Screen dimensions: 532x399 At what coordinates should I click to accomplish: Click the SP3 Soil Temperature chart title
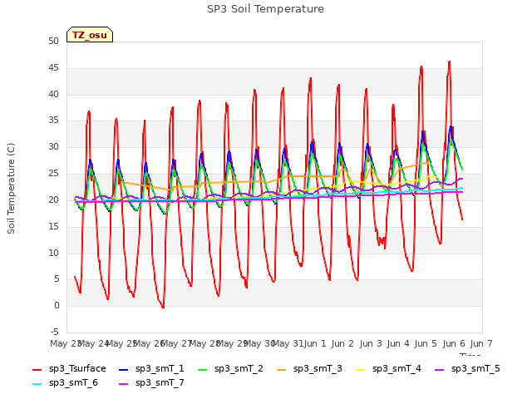(265, 9)
